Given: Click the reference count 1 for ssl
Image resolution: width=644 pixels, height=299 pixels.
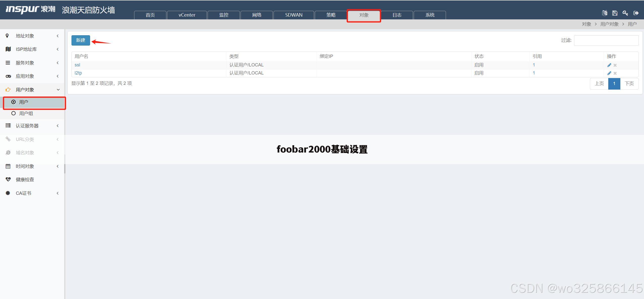Looking at the screenshot, I should click(x=534, y=65).
